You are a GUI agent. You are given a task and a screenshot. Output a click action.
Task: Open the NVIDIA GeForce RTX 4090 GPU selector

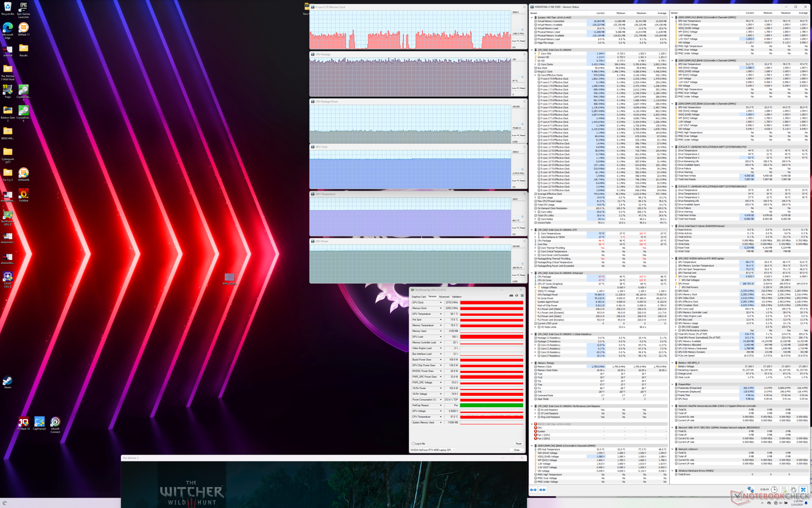433,450
